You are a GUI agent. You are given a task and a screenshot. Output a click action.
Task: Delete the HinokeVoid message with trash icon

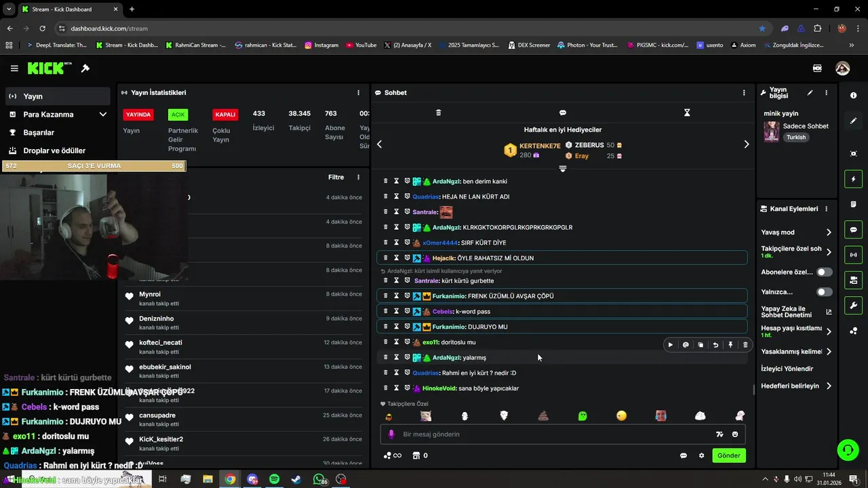[x=386, y=388]
